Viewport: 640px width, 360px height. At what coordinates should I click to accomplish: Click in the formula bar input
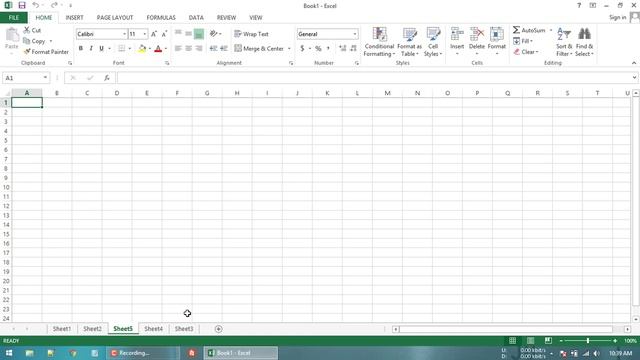[x=374, y=78]
